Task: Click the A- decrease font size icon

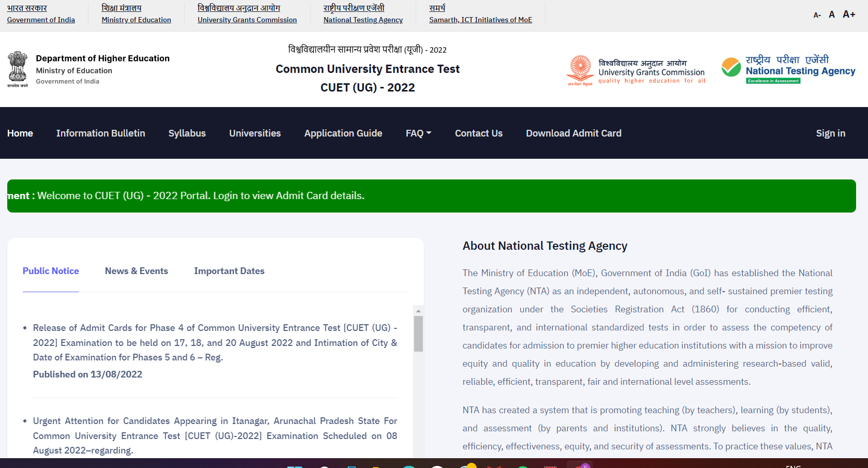Action: (817, 15)
